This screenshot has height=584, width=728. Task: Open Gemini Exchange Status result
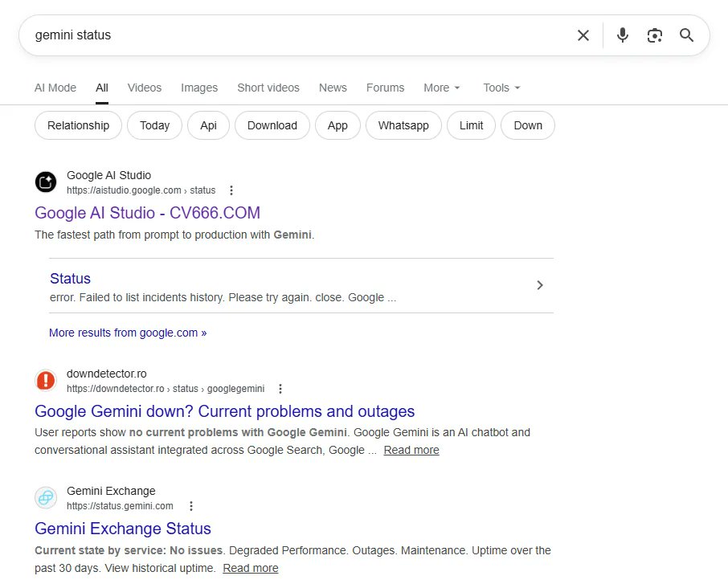coord(123,529)
